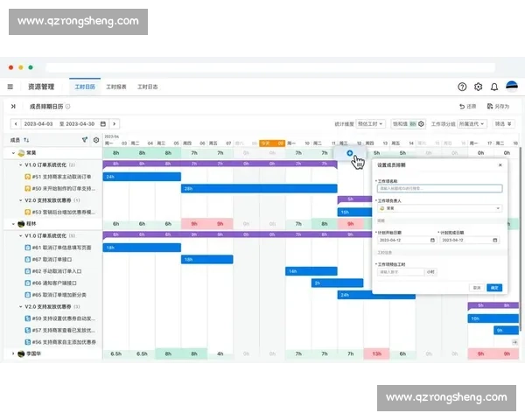Close the 设置成员排期 dialog
The height and width of the screenshot is (420, 525).
[x=500, y=165]
